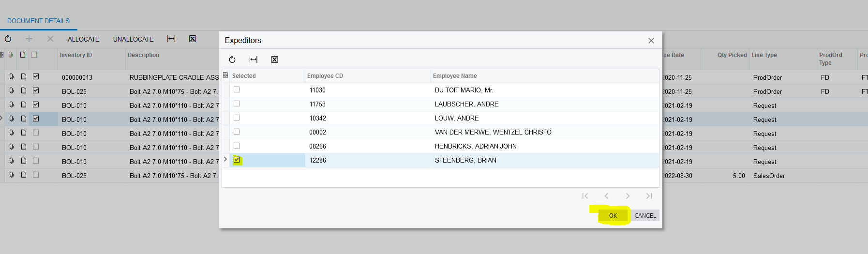Close the Expeditors dialog

[651, 41]
